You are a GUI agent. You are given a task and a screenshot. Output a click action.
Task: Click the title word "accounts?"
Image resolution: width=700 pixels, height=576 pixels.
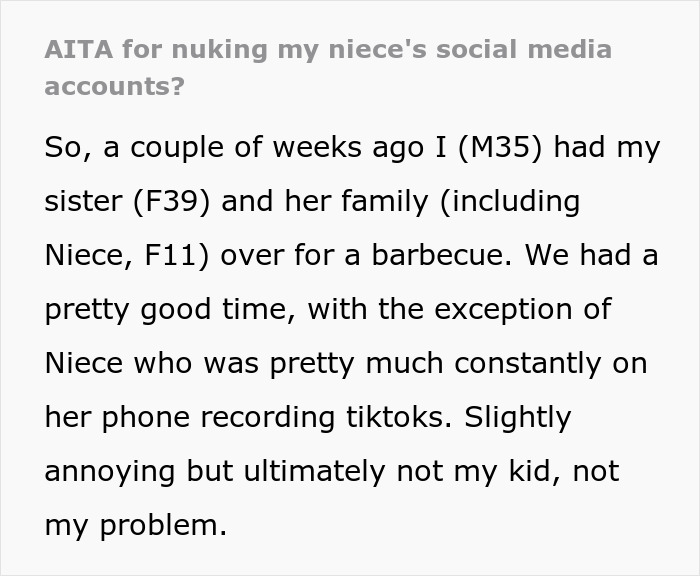point(115,85)
